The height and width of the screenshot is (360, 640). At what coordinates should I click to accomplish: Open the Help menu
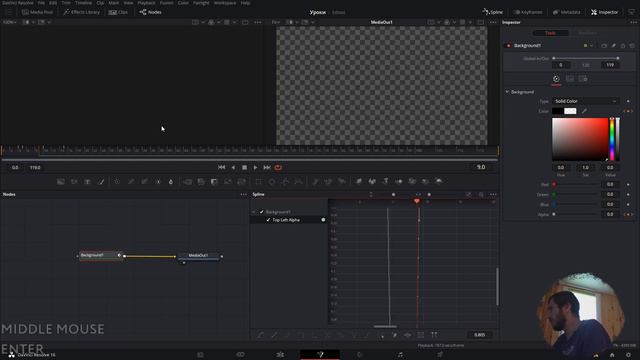click(245, 3)
